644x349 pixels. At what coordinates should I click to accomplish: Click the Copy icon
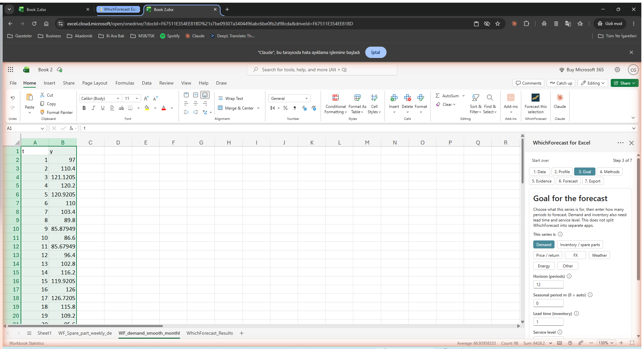point(42,104)
